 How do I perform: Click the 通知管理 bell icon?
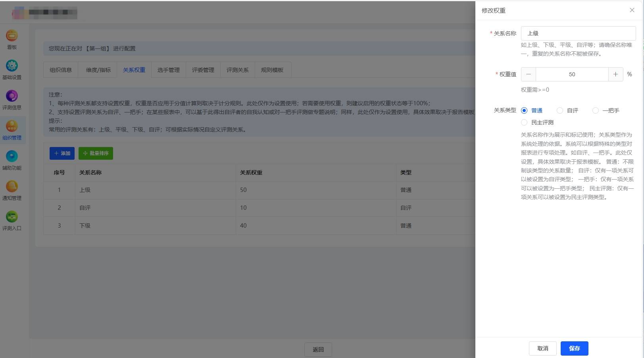(x=12, y=187)
